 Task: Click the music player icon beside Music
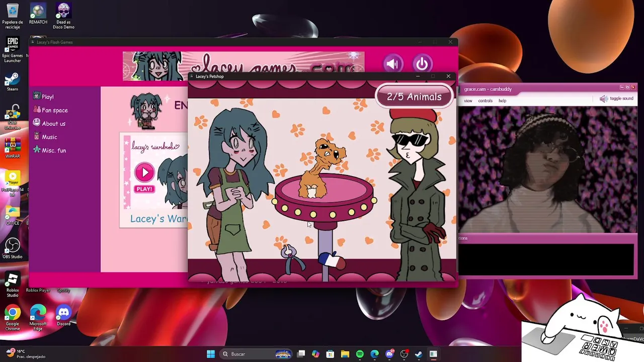point(36,136)
